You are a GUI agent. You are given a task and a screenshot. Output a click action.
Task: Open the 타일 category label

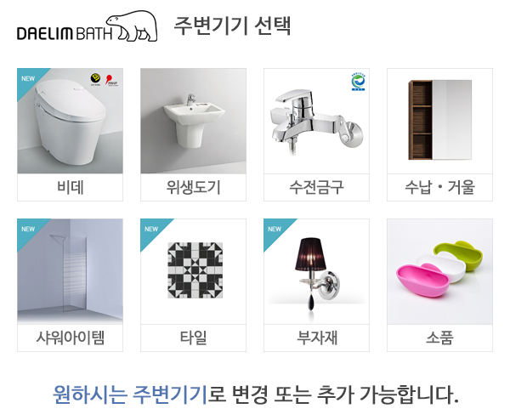tap(193, 338)
